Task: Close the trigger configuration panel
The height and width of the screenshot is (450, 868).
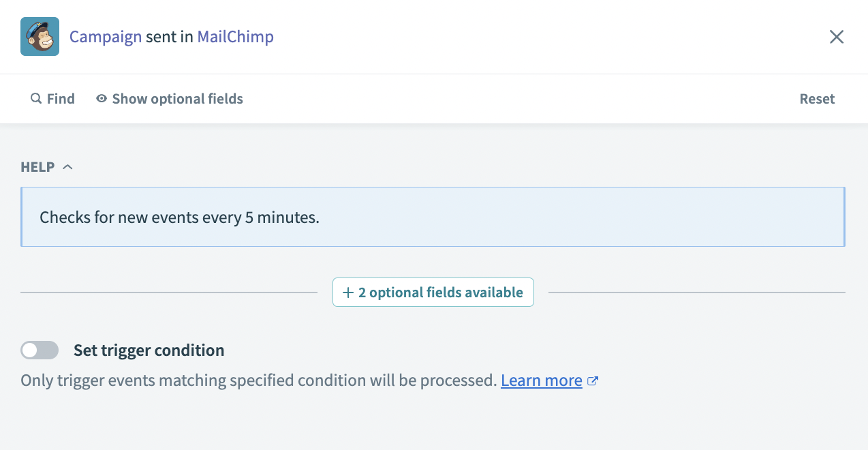Action: click(837, 37)
